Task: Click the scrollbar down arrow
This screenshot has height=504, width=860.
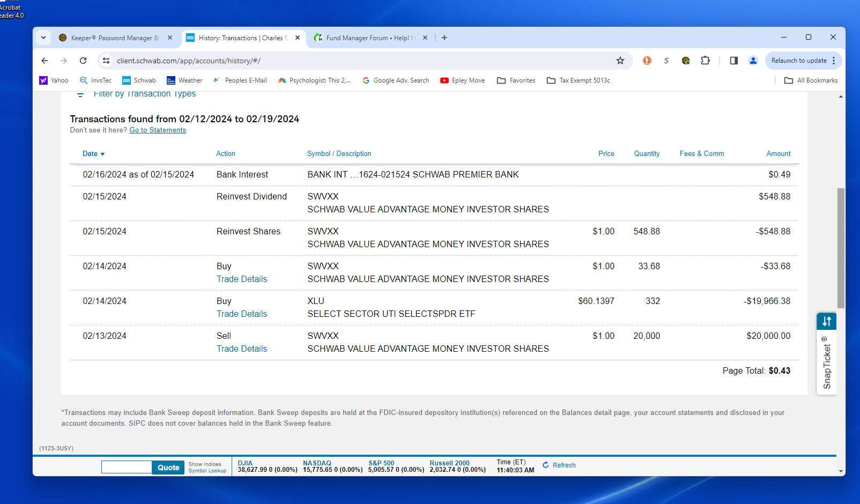Action: (841, 471)
